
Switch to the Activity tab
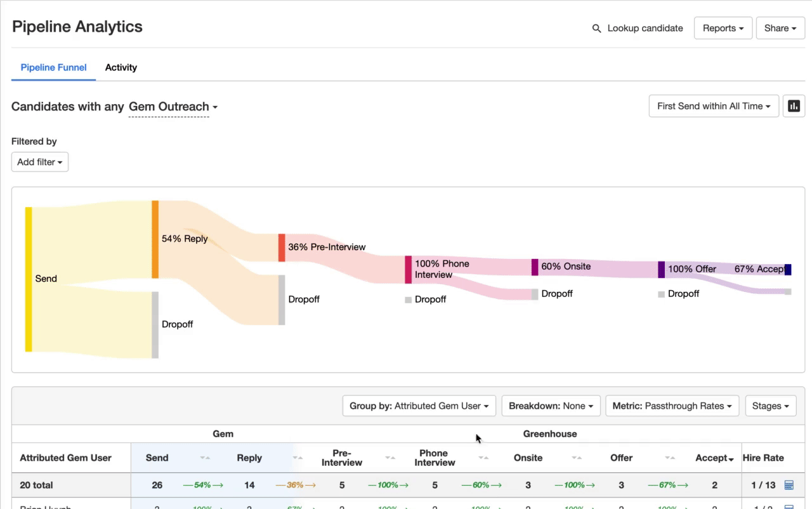(121, 67)
